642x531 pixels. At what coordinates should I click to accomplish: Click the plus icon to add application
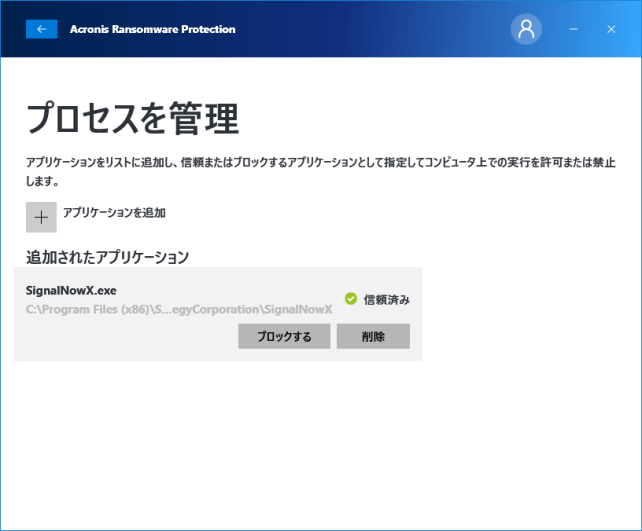point(41,217)
